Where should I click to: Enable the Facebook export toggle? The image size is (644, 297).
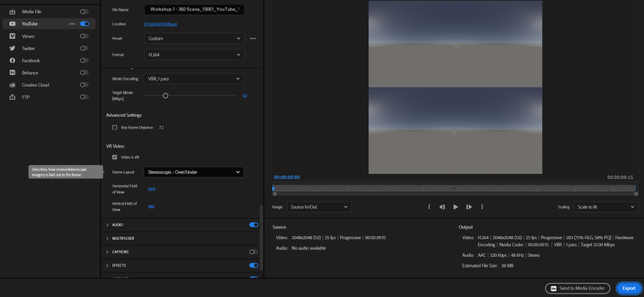pyautogui.click(x=84, y=60)
